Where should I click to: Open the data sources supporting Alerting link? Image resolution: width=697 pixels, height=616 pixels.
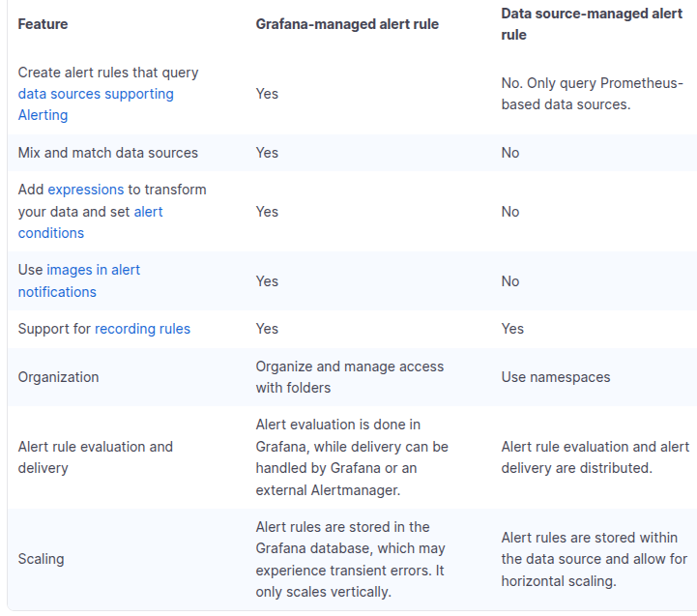96,104
